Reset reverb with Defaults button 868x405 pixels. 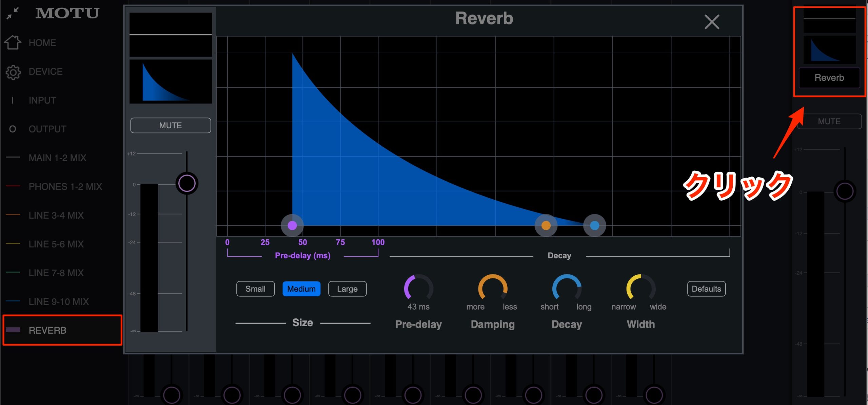[706, 289]
